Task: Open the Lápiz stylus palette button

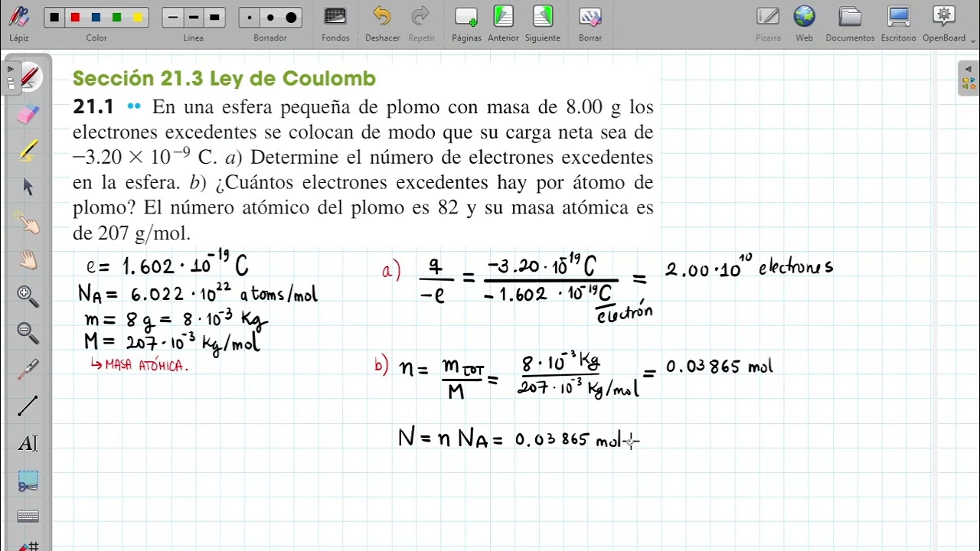Action: point(19,23)
